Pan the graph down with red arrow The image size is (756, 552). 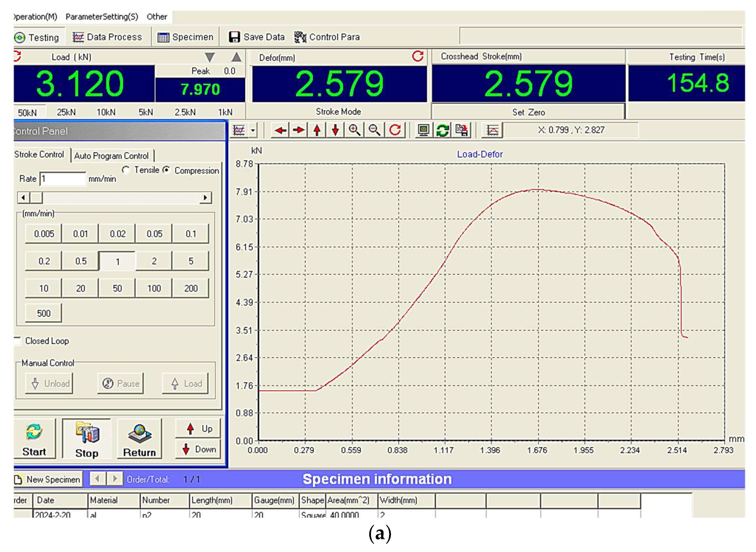pos(335,130)
